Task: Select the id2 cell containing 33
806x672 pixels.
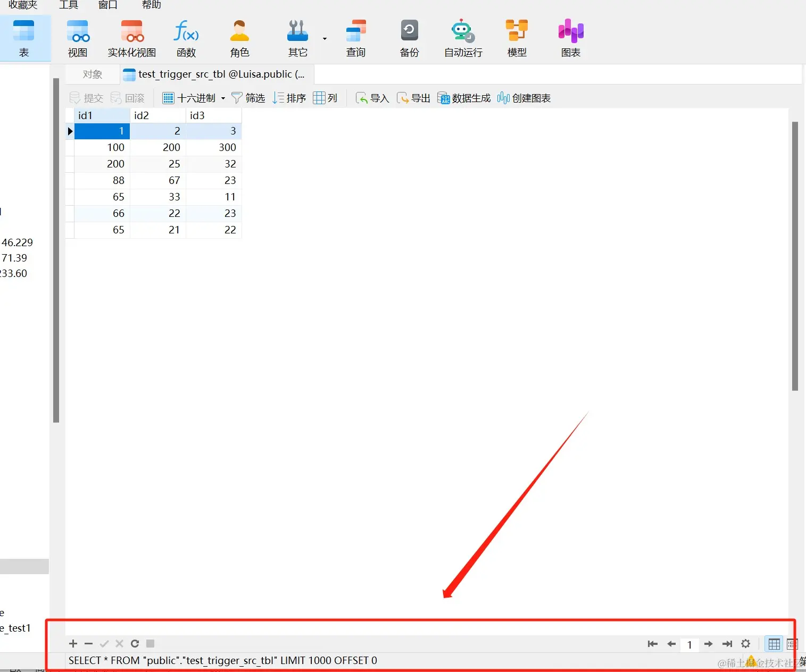Action: coord(158,197)
